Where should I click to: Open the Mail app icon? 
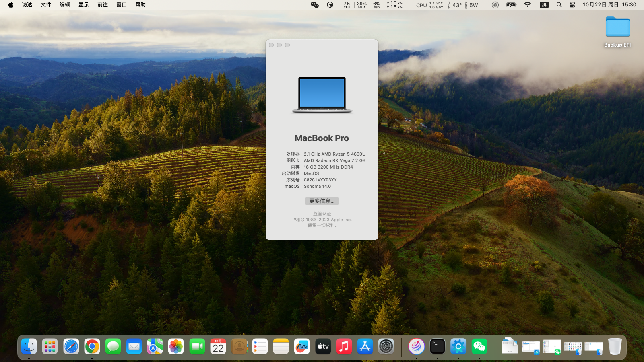click(134, 346)
